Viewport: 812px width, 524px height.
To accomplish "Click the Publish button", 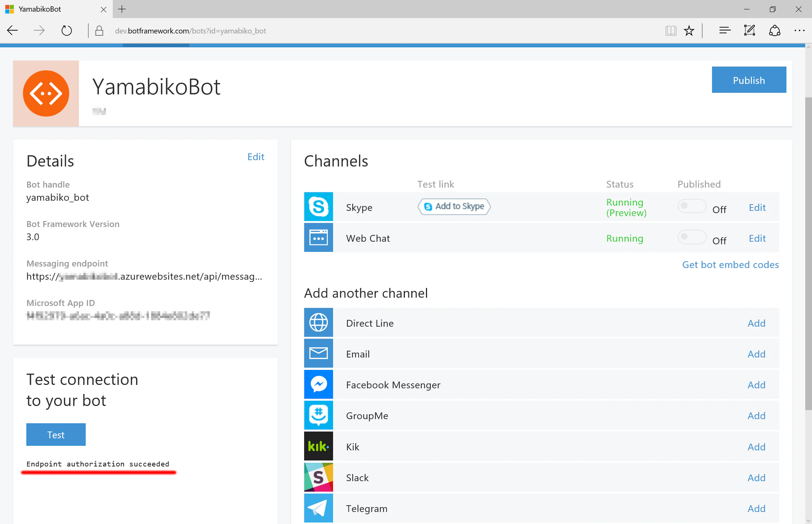I will 749,80.
